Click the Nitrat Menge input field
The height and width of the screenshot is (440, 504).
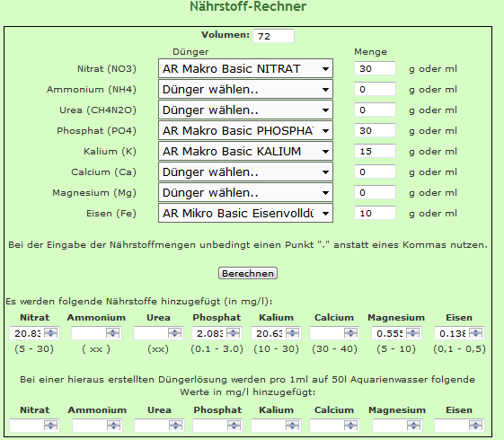[375, 68]
